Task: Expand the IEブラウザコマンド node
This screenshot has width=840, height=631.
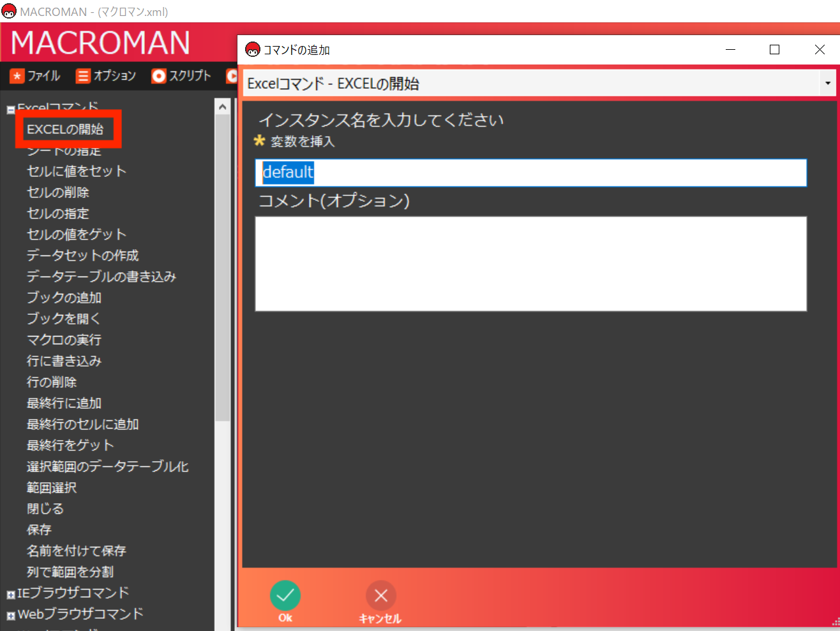Action: 11,595
